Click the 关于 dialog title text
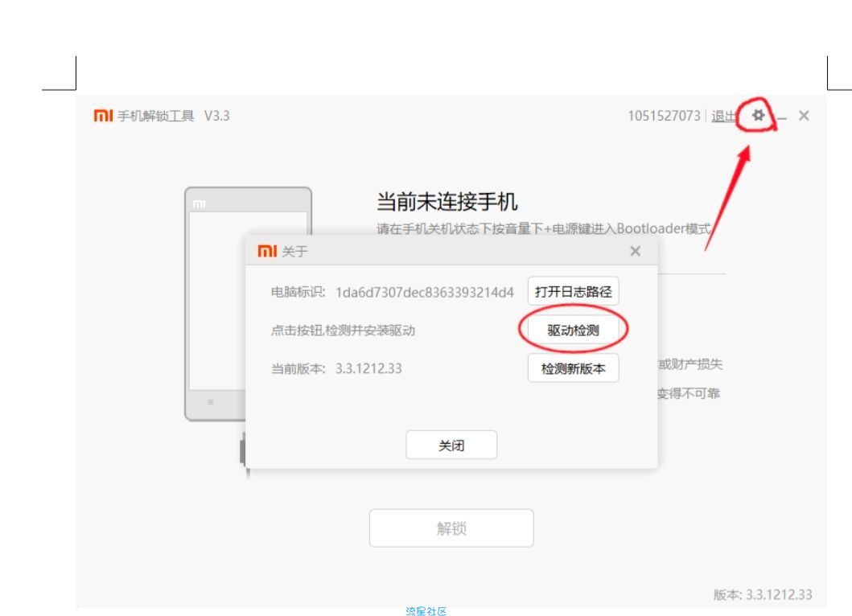The width and height of the screenshot is (852, 616). [295, 252]
